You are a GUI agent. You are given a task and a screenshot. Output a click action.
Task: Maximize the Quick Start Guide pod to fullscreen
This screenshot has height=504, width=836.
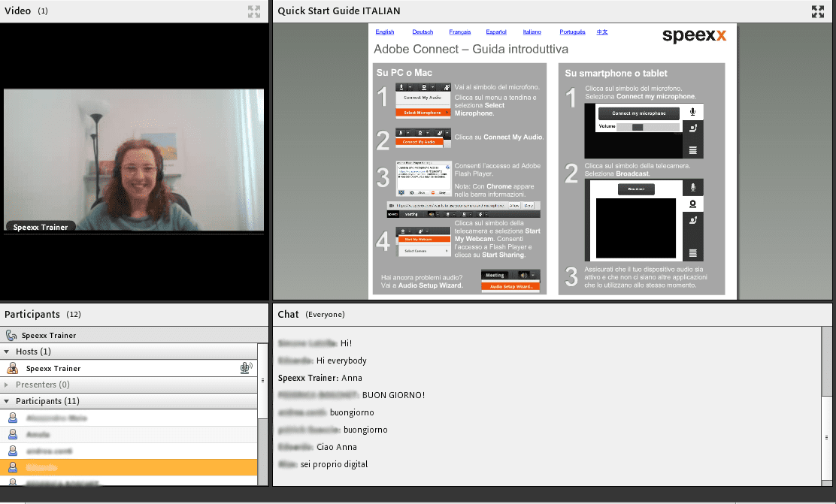tap(818, 11)
